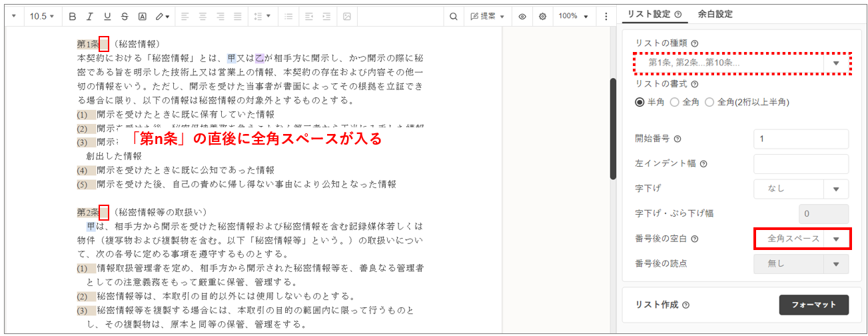Expand the リストの種類 dropdown

836,63
